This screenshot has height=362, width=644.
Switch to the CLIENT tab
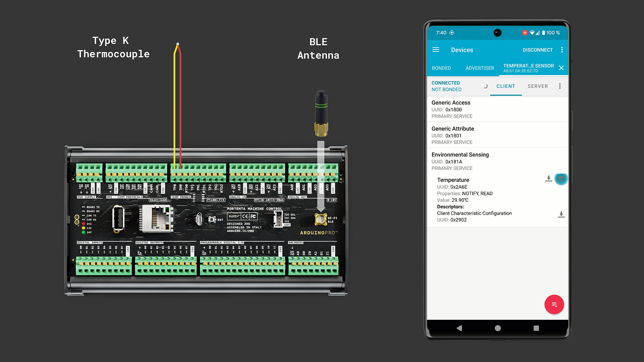coord(505,86)
